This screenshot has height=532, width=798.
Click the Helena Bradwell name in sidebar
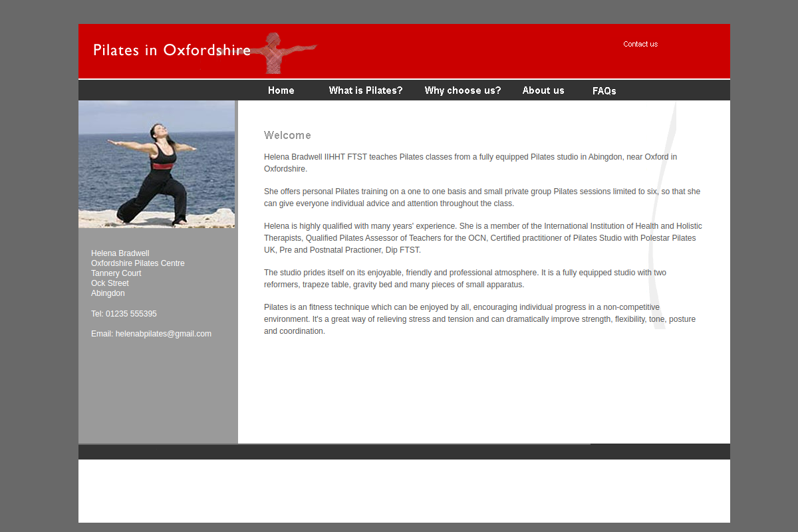point(120,253)
